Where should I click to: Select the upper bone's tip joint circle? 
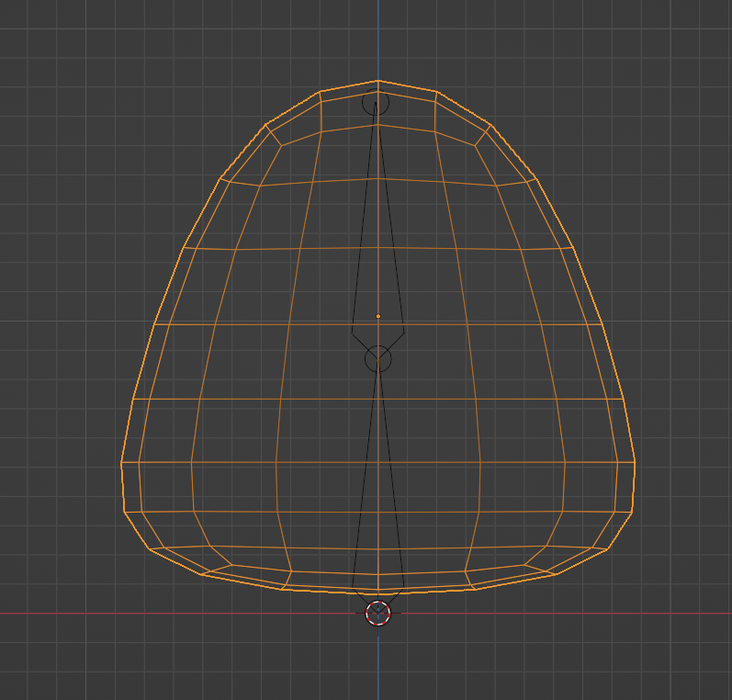[376, 102]
